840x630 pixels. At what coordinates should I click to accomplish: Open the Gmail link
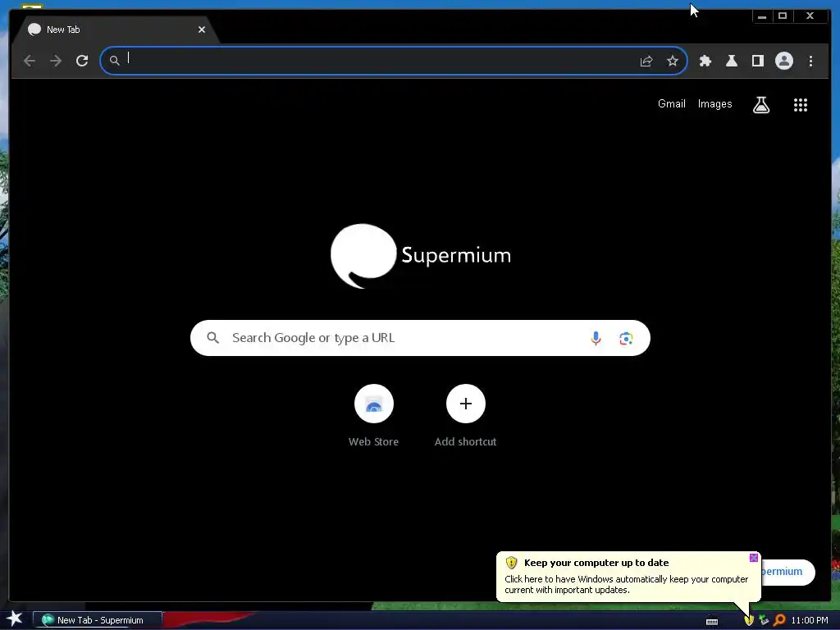point(671,104)
